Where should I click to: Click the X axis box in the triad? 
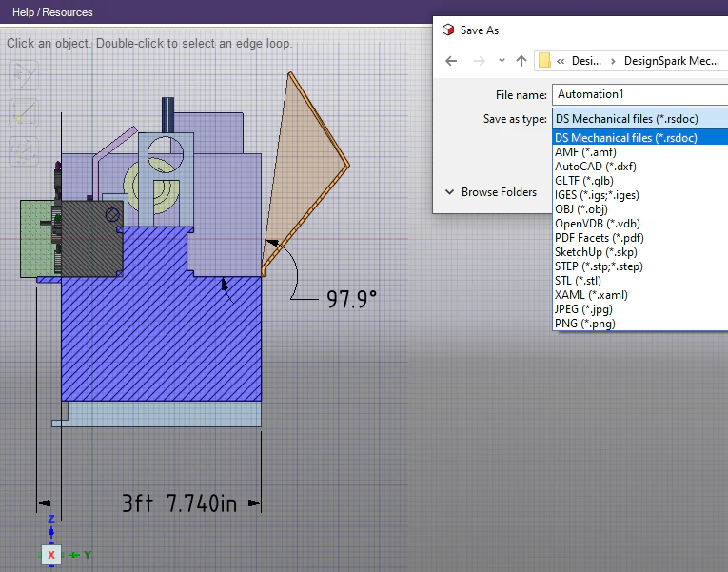(x=51, y=554)
